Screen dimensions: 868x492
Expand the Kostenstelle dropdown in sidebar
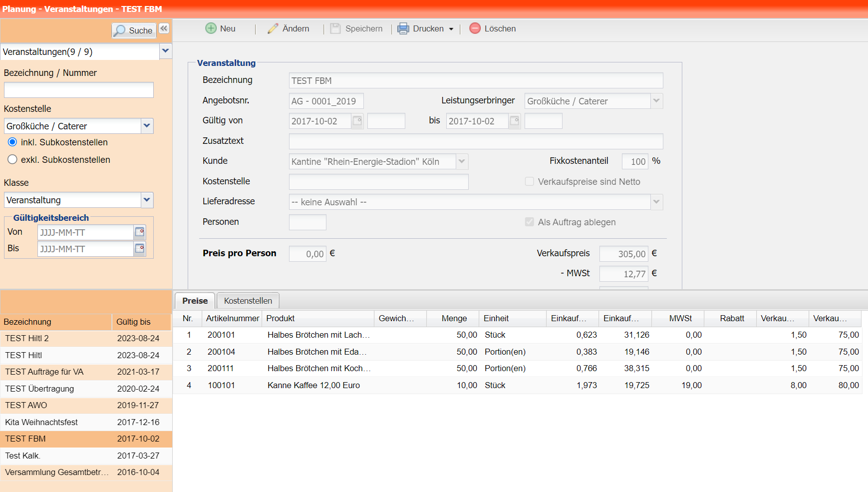pyautogui.click(x=147, y=126)
